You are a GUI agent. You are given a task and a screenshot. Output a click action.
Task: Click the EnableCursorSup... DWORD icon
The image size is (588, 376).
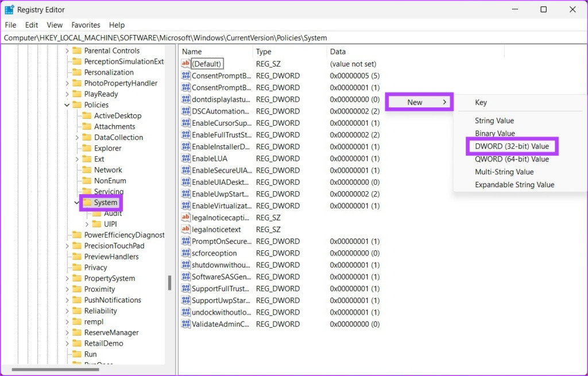click(185, 123)
